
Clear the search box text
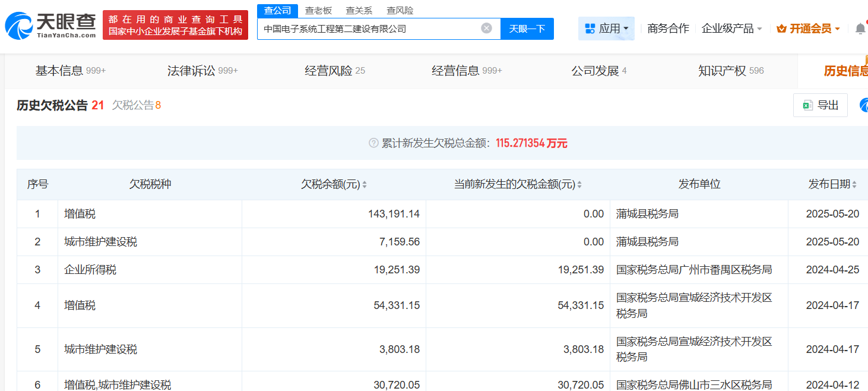(x=486, y=28)
